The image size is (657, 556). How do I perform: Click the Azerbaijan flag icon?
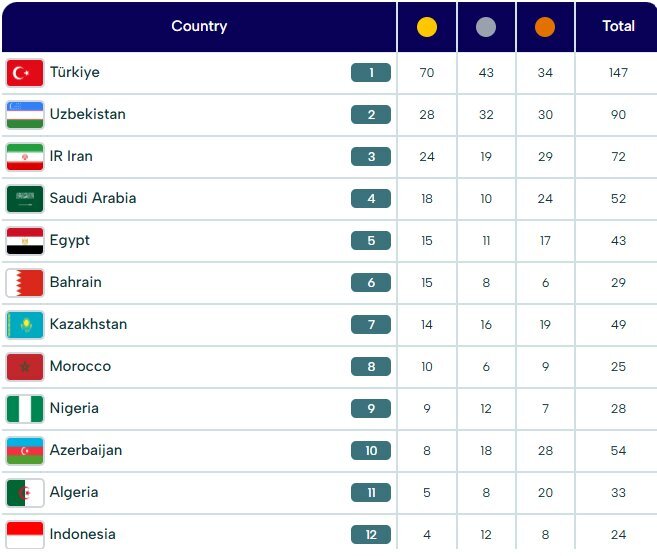[25, 451]
